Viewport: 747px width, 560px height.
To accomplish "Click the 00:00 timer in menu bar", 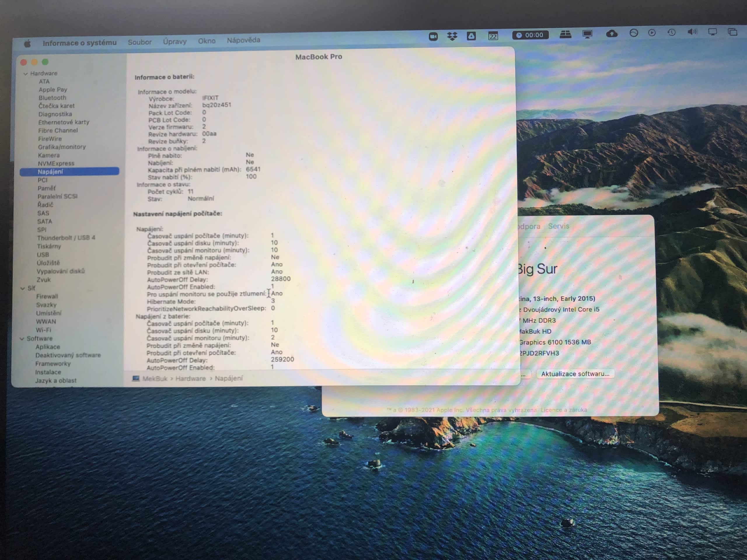I will point(530,35).
